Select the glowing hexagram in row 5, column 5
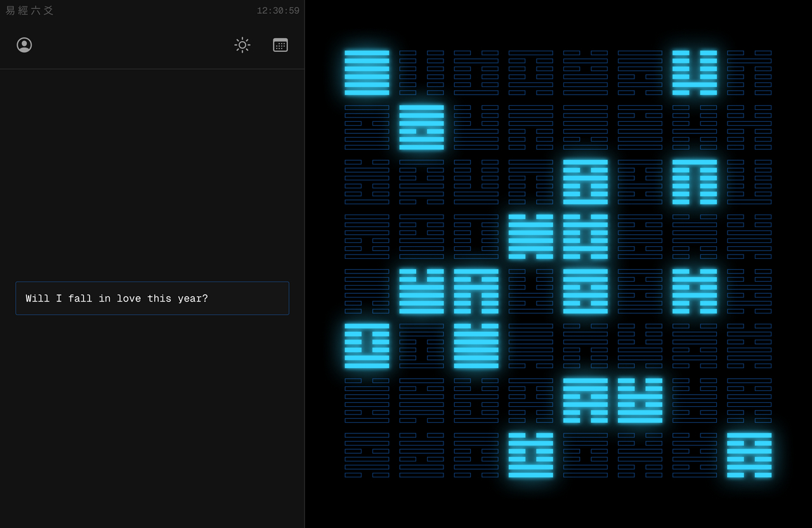This screenshot has width=812, height=528. [x=586, y=291]
